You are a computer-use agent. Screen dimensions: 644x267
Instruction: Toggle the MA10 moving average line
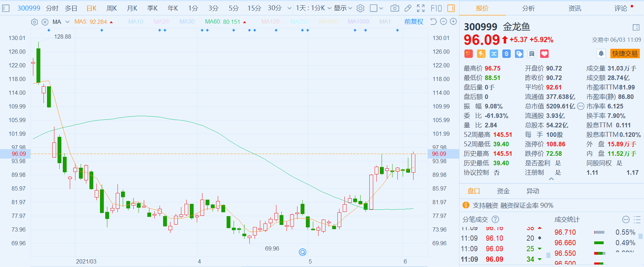click(x=136, y=22)
